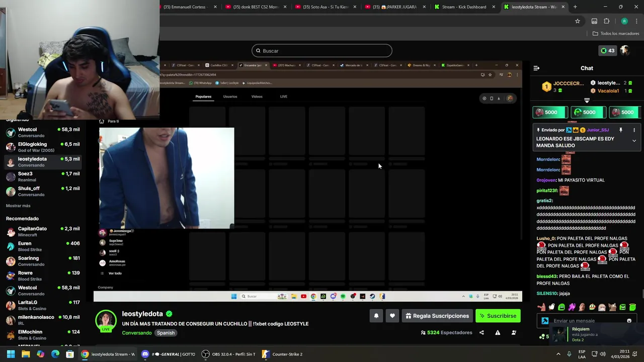Open the Chrome three-dot menu

(x=636, y=21)
